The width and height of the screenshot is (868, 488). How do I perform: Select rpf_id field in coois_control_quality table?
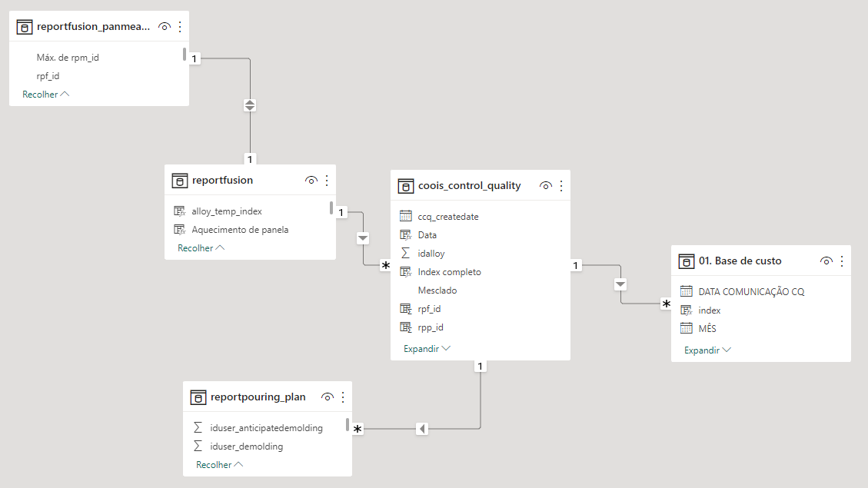point(429,309)
